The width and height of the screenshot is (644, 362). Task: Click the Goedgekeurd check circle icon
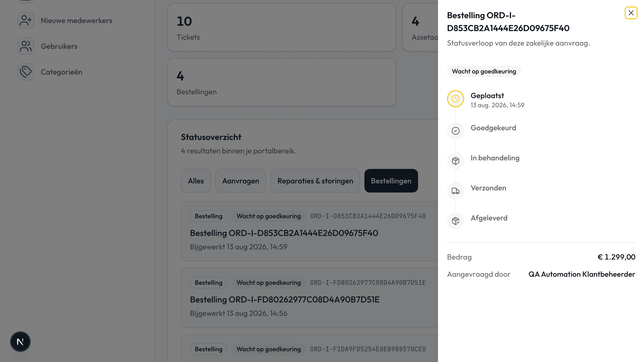pyautogui.click(x=455, y=131)
